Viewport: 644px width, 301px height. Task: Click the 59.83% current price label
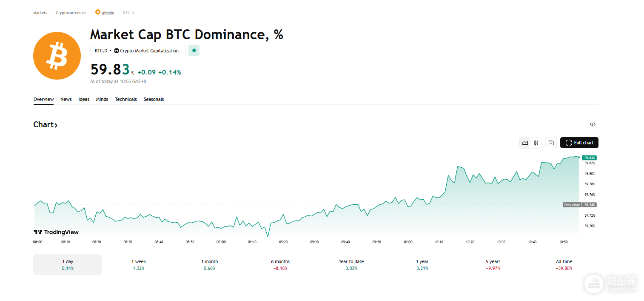point(590,158)
